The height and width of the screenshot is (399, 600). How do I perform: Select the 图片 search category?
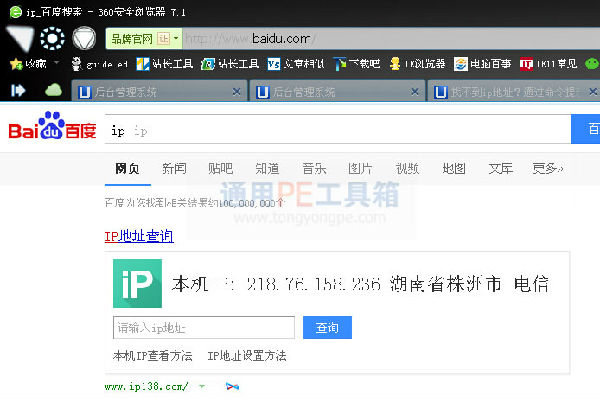click(360, 168)
